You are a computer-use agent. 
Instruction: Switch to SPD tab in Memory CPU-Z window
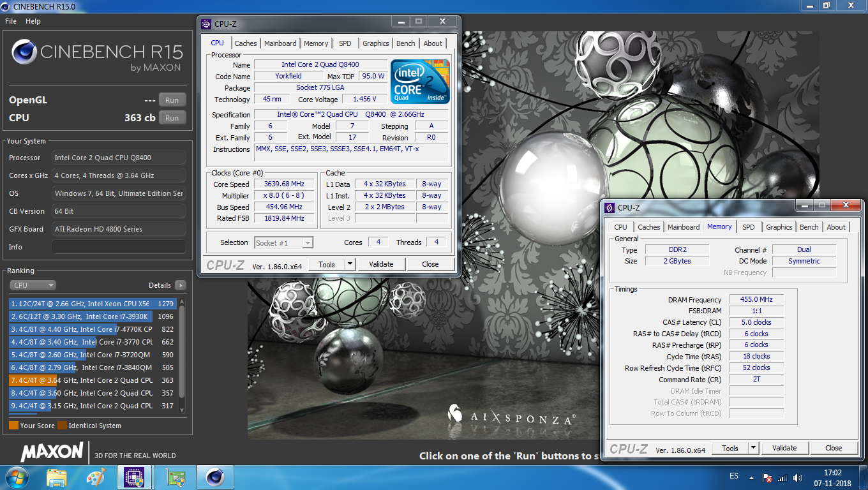(x=749, y=227)
